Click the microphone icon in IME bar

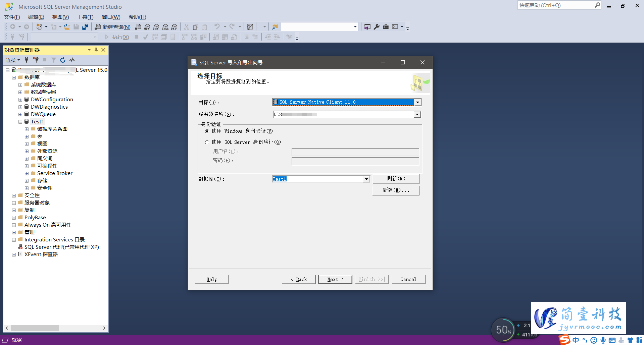(x=603, y=340)
